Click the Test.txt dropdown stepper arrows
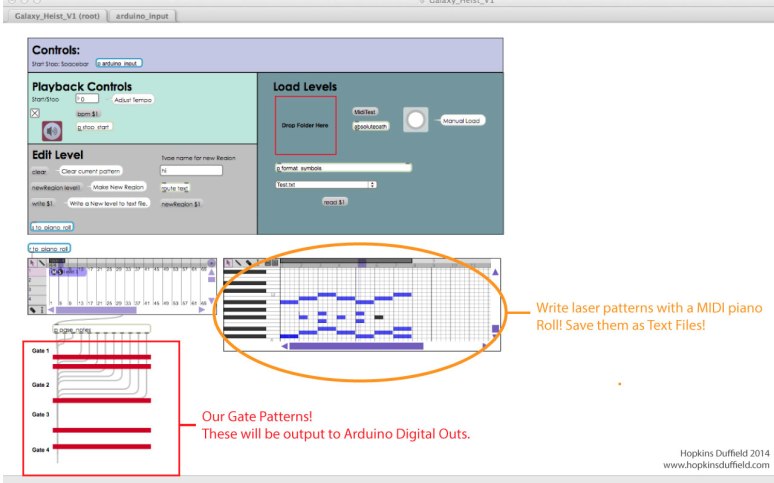Image resolution: width=774 pixels, height=483 pixels. (372, 184)
